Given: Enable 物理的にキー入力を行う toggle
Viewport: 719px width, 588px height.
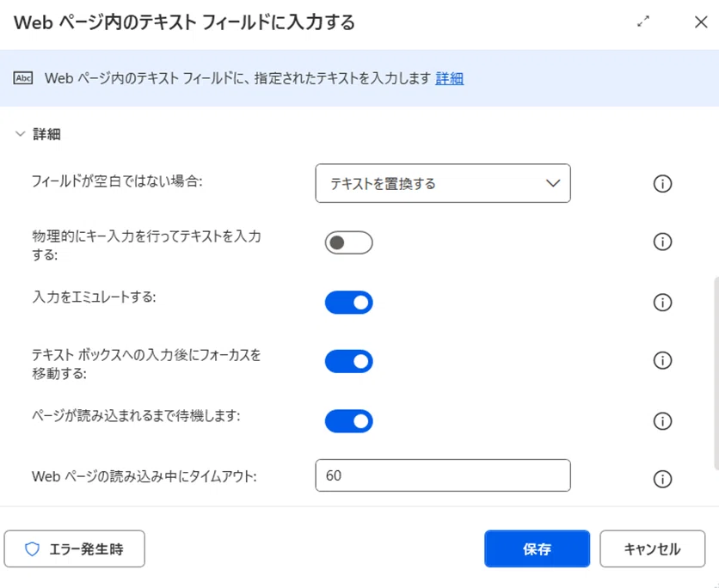Looking at the screenshot, I should pos(348,242).
